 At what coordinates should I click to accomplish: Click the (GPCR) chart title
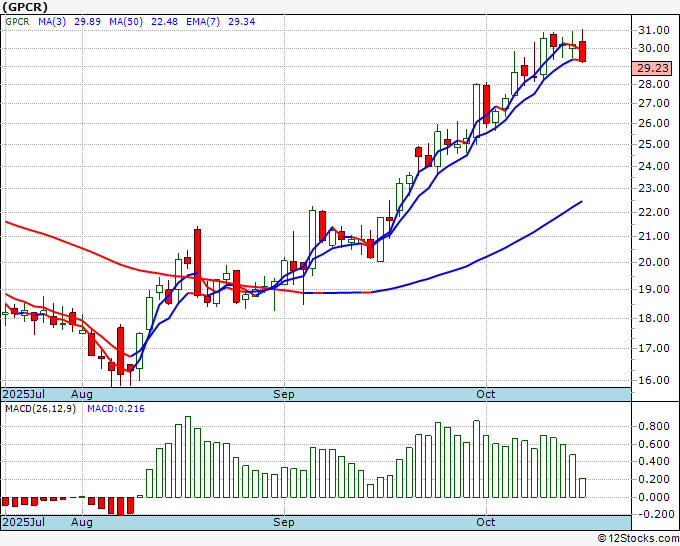[25, 7]
